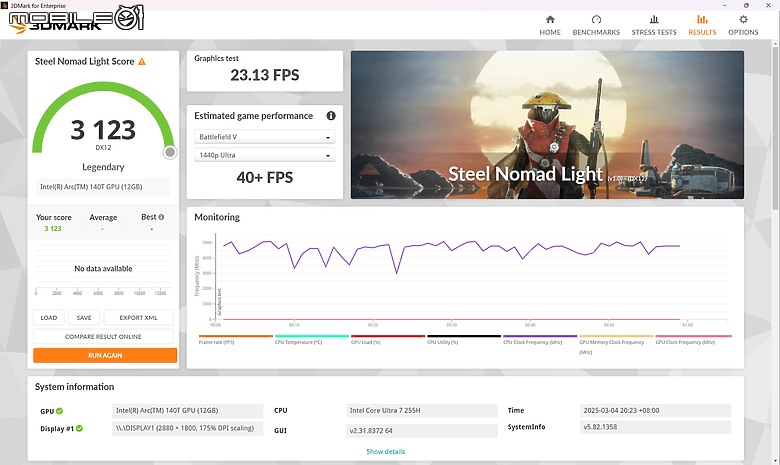Click the Time value 2025-03-04 20:23
Viewport: 780px width, 465px height.
[x=656, y=410]
